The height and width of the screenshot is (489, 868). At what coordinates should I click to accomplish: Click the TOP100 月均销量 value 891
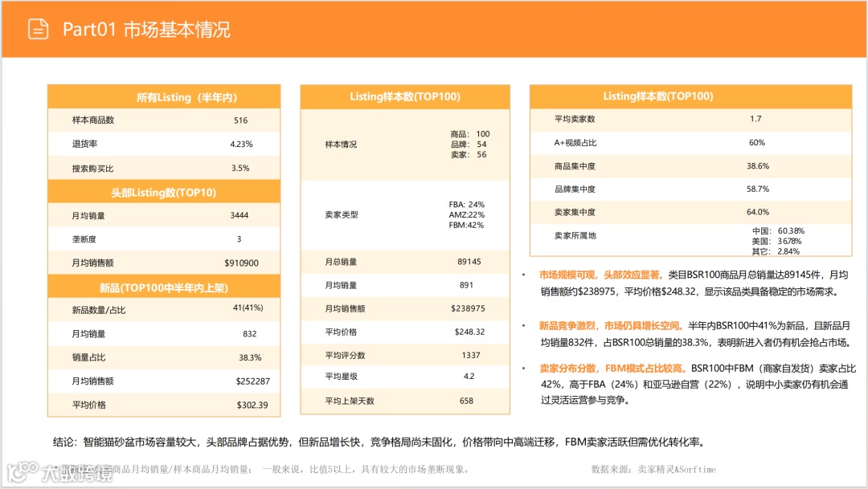[x=467, y=285]
